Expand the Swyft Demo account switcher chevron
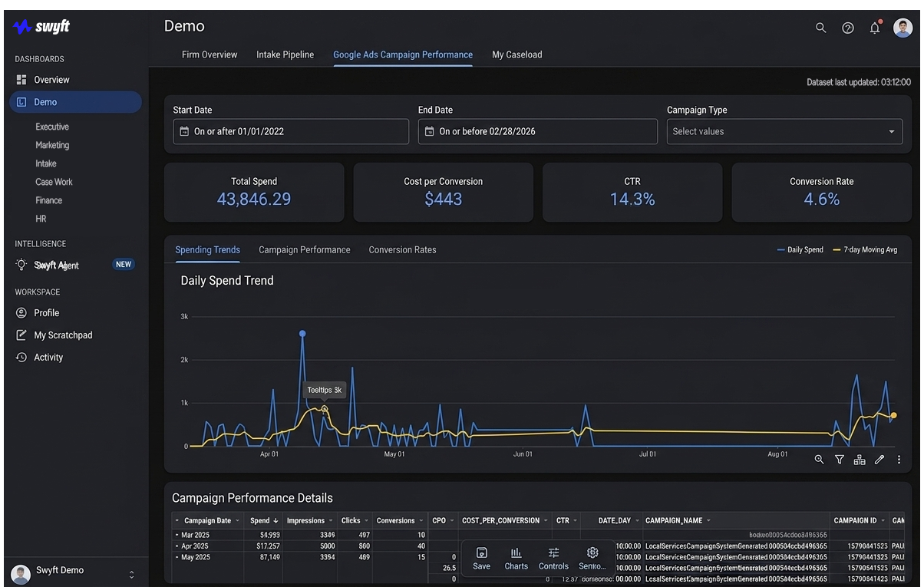 tap(132, 574)
